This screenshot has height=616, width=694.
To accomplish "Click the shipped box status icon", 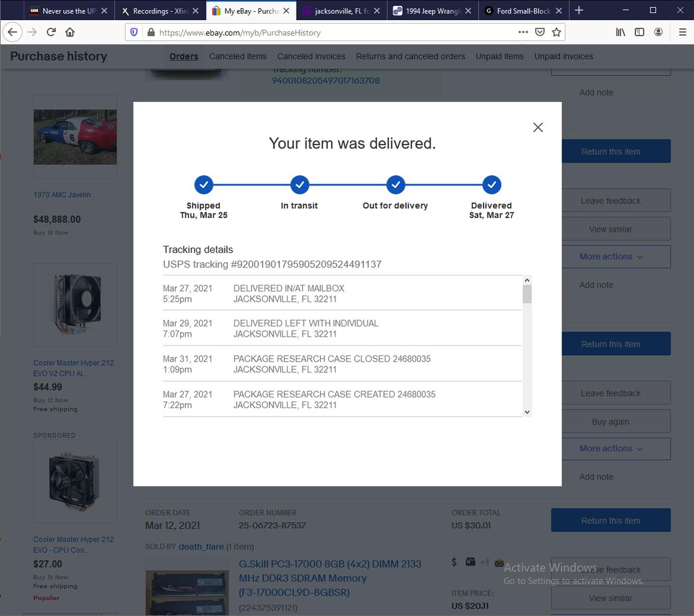I will [470, 561].
